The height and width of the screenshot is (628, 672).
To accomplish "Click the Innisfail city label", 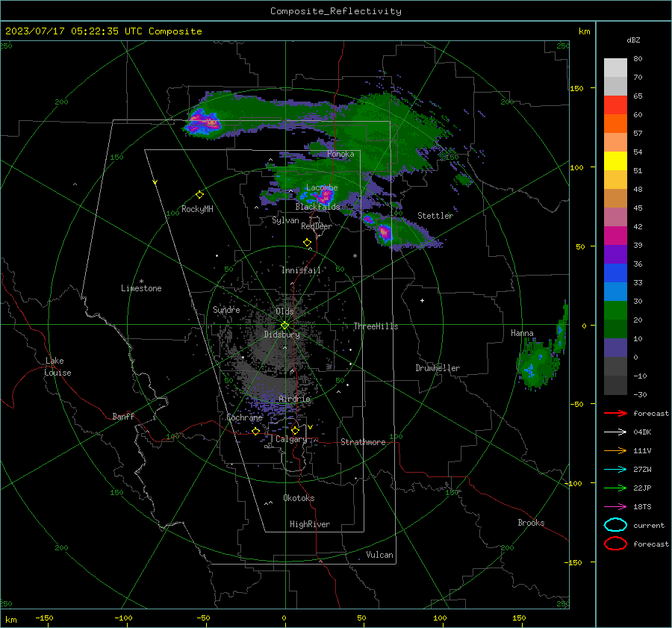I will pos(301,270).
